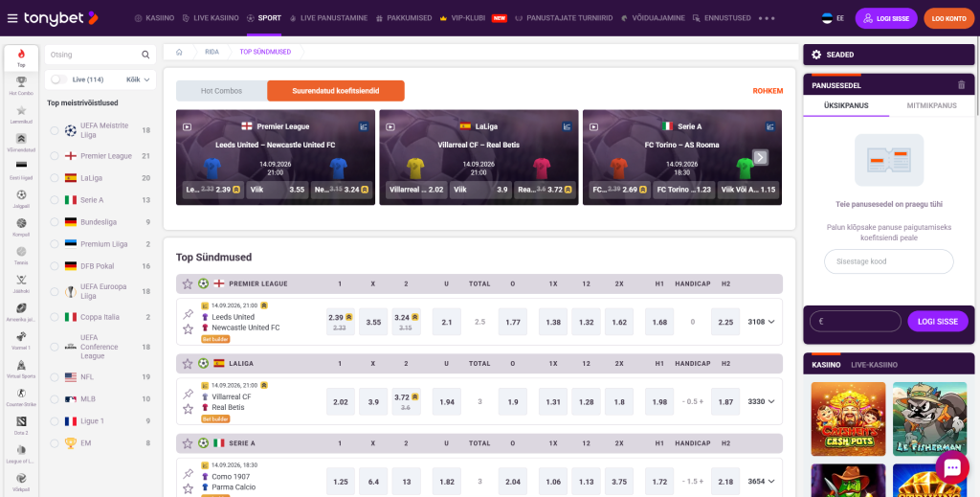This screenshot has width=980, height=497.
Task: Expand 3108 markets for Leeds match
Action: 761,322
